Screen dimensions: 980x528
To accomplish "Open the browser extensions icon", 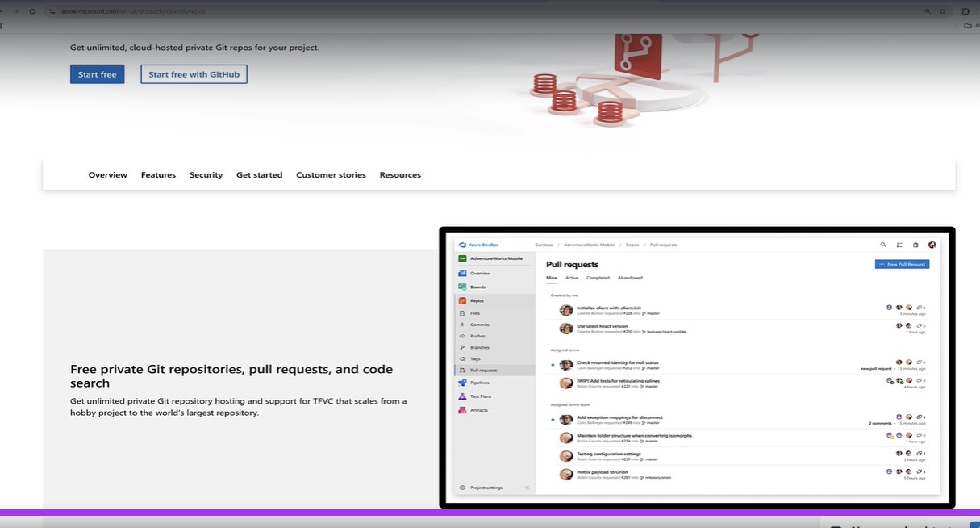I will pyautogui.click(x=965, y=11).
